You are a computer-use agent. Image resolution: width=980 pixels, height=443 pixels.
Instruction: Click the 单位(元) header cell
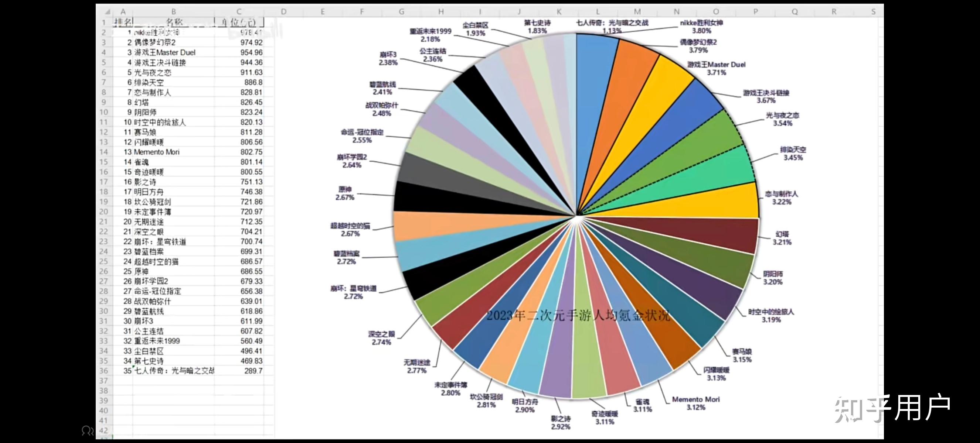[239, 22]
